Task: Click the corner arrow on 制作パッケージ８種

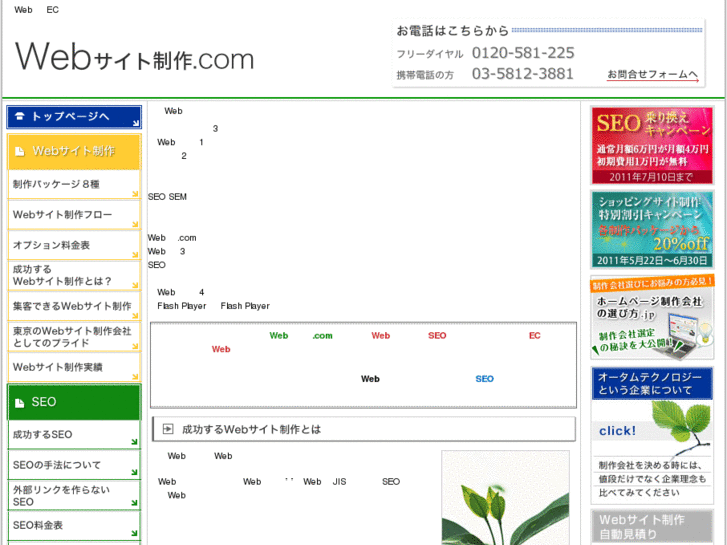Action: pos(135,194)
